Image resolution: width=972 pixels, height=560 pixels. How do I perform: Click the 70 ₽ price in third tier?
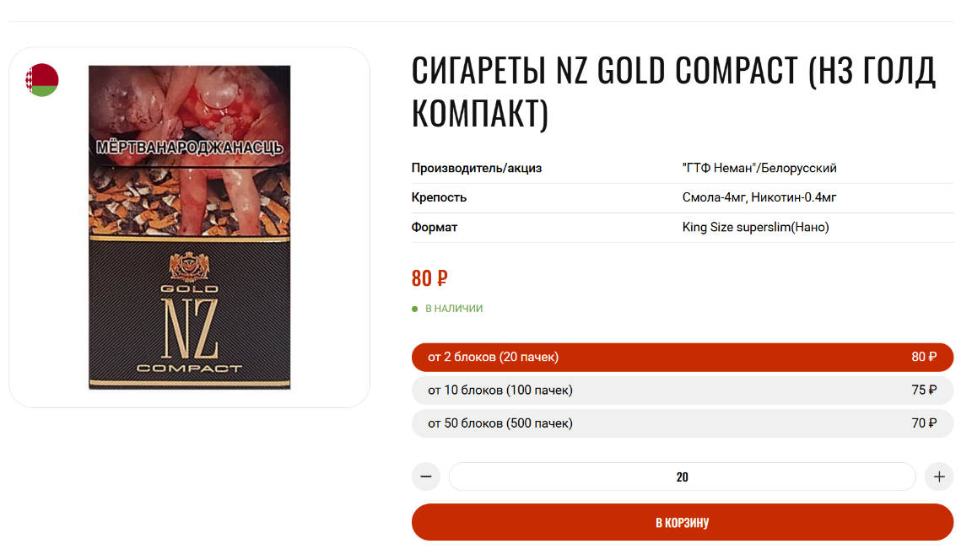tap(924, 423)
